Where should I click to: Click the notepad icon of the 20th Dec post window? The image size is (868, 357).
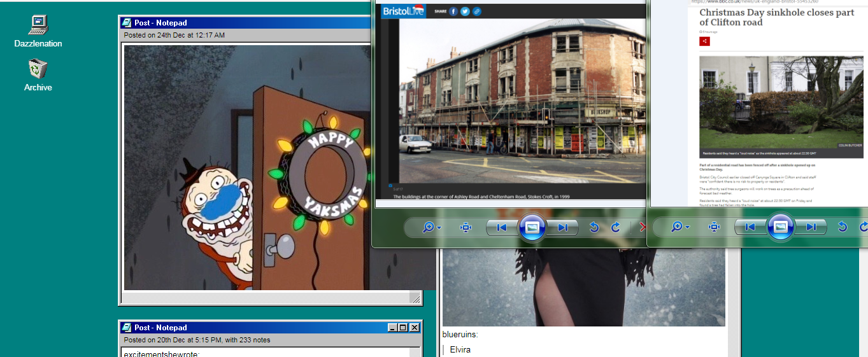click(127, 328)
